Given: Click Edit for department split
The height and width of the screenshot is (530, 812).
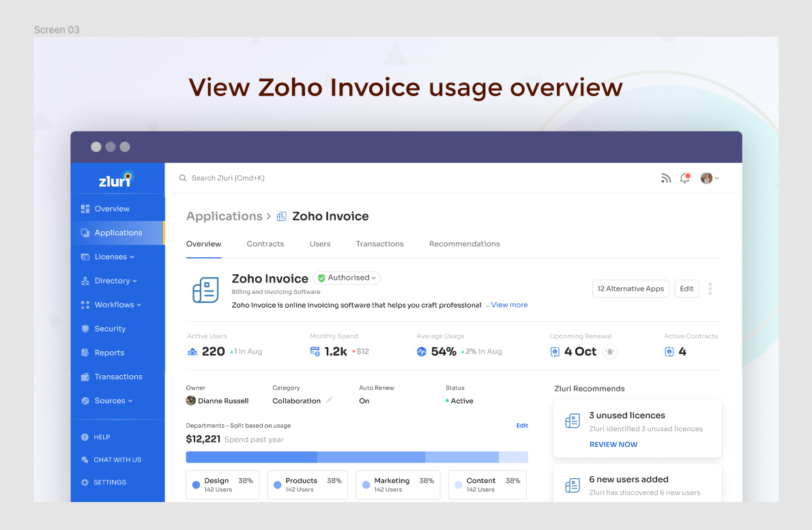Looking at the screenshot, I should 522,426.
